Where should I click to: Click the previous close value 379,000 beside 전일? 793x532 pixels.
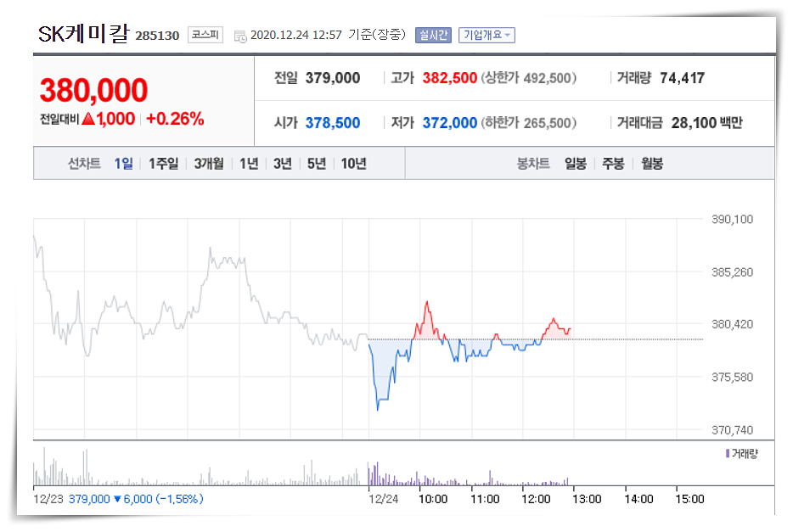333,78
